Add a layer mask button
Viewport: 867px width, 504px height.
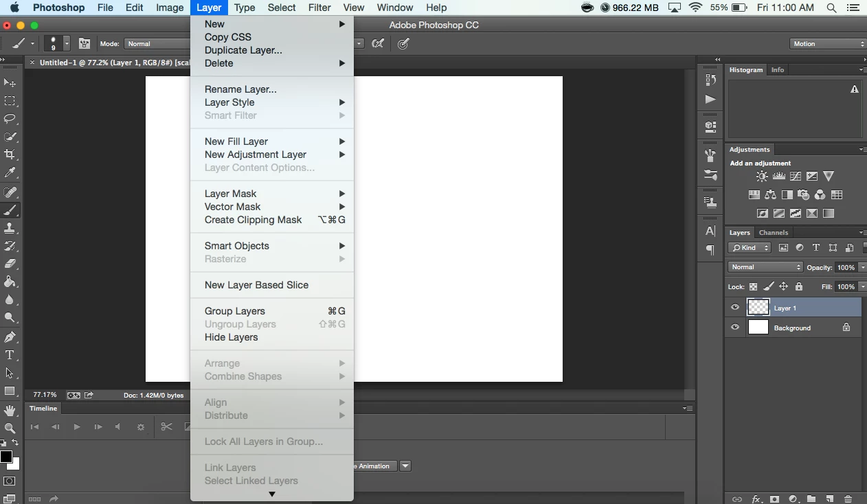(774, 499)
